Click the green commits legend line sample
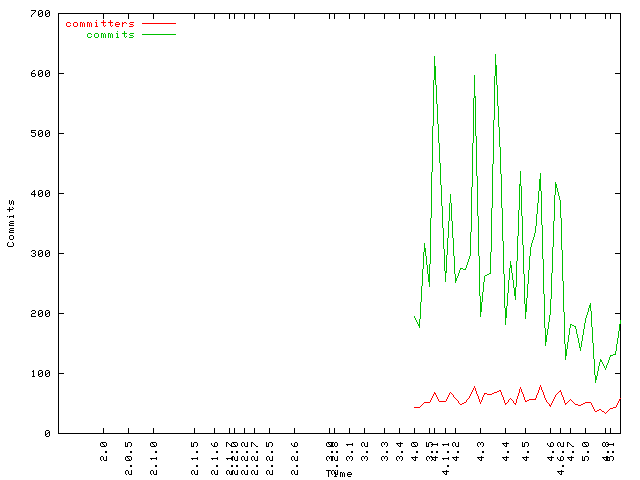This screenshot has height=480, width=640. [158, 34]
